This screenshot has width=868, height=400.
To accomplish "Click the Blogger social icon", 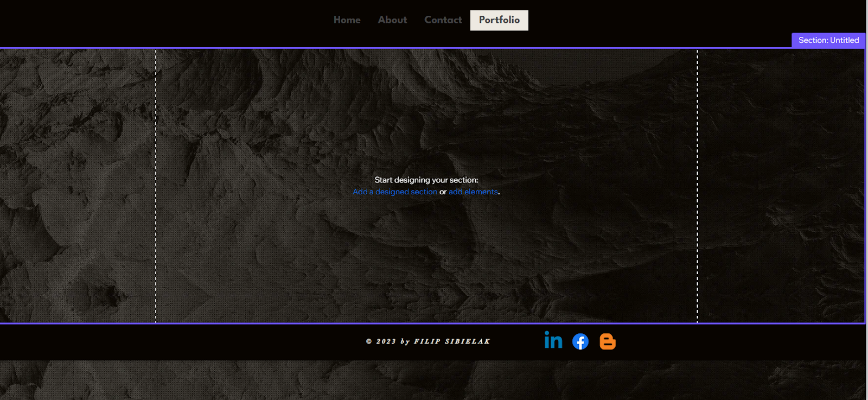I will click(x=608, y=341).
